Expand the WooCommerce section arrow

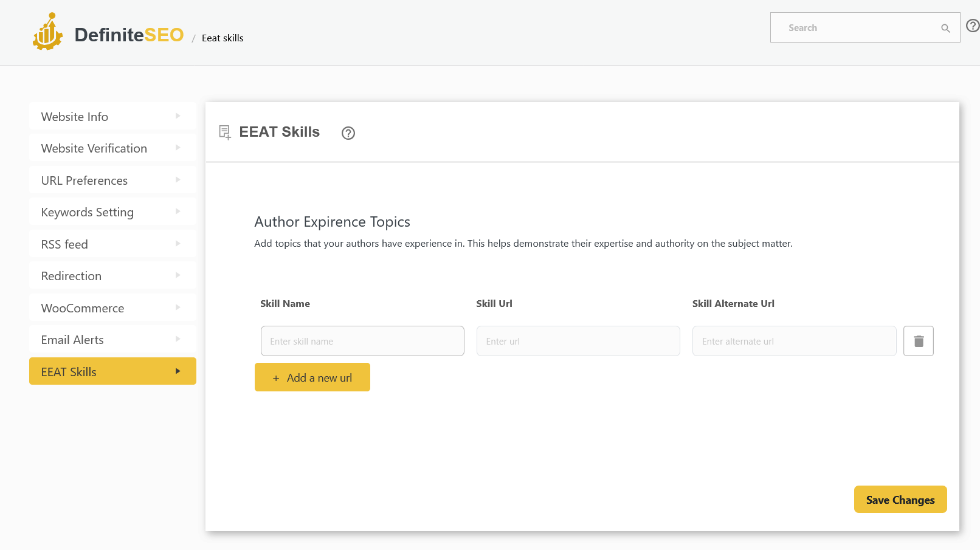pos(178,308)
